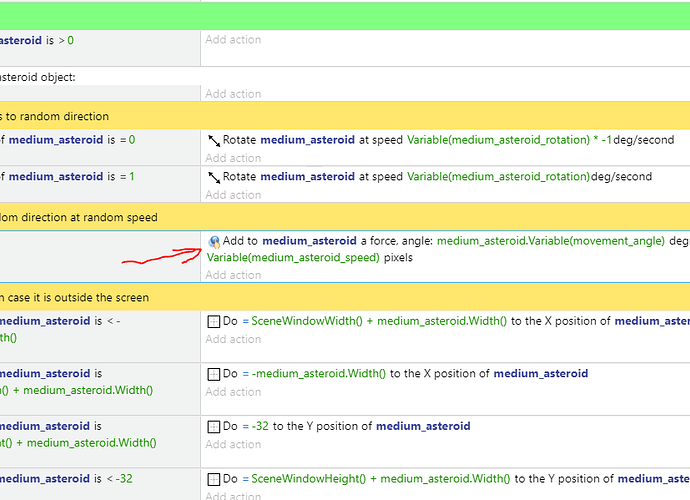Click the position icon beside SceneWindowWidth() action
The image size is (690, 500).
tap(214, 321)
